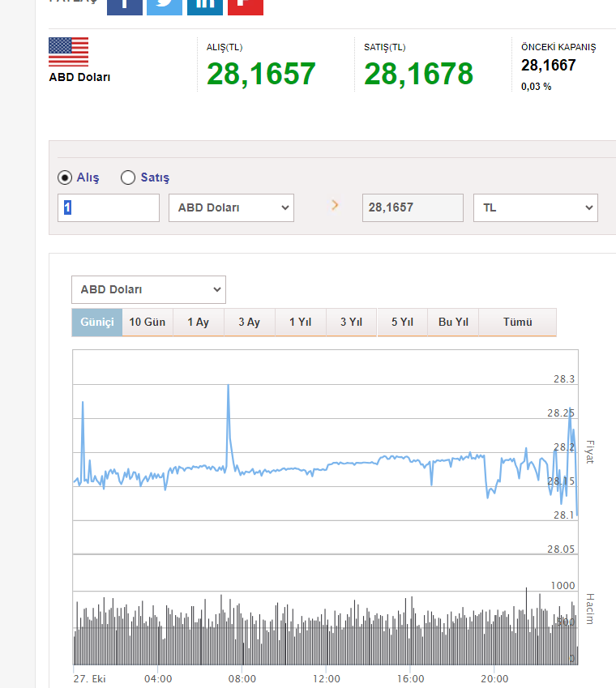This screenshot has height=688, width=616.
Task: Click the amount input field
Action: 109,207
